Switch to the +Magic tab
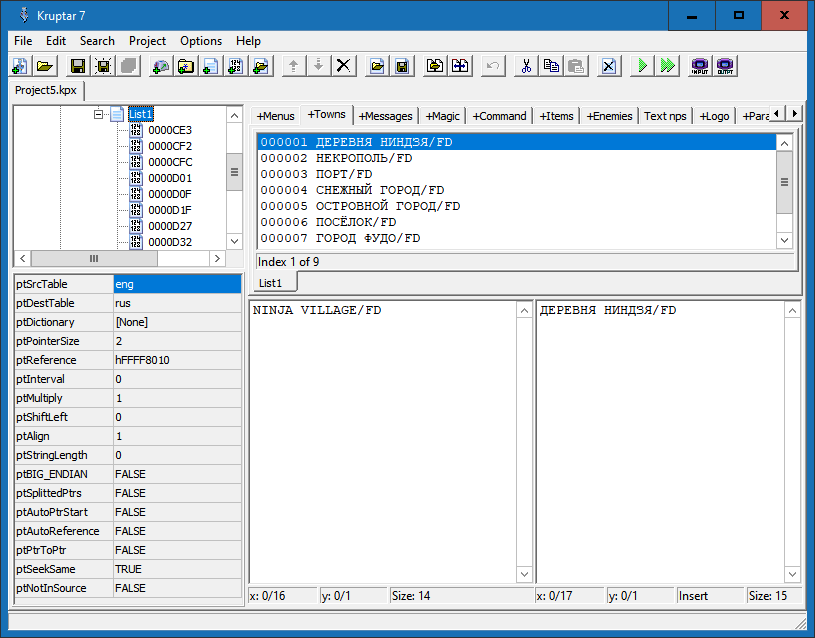Viewport: 815px width, 638px height. (443, 116)
